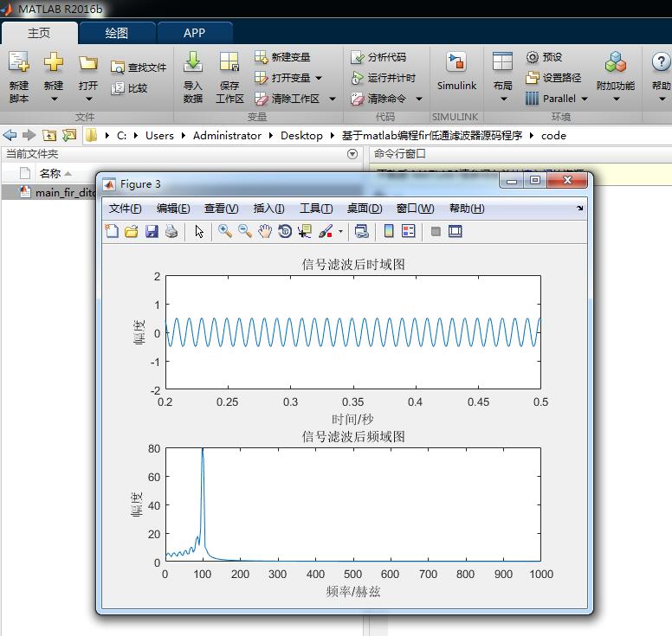Image resolution: width=672 pixels, height=636 pixels.
Task: Click Administrator in the address path
Action: pyautogui.click(x=227, y=135)
